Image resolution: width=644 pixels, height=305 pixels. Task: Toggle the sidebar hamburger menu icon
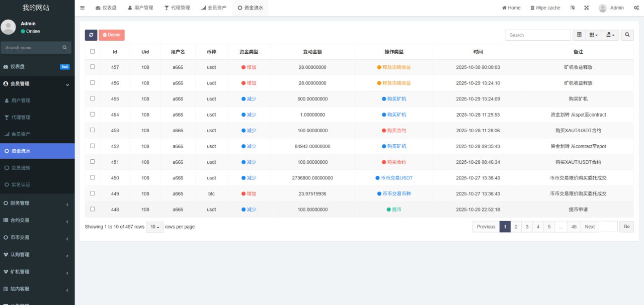pyautogui.click(x=83, y=8)
